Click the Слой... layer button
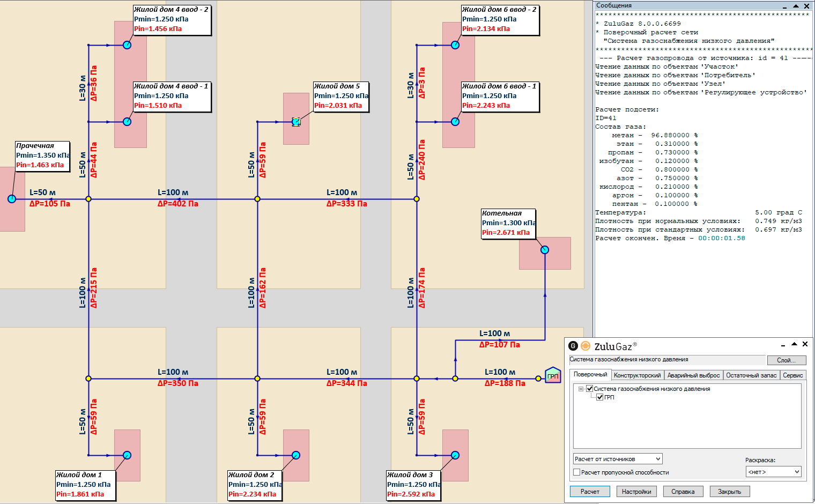The width and height of the screenshot is (815, 504). pyautogui.click(x=787, y=360)
